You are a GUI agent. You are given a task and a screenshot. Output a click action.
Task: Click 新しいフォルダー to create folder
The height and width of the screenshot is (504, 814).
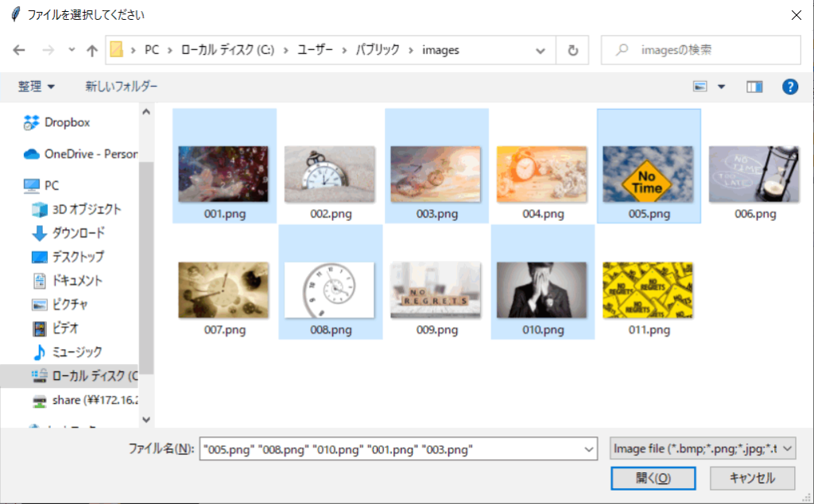point(122,87)
